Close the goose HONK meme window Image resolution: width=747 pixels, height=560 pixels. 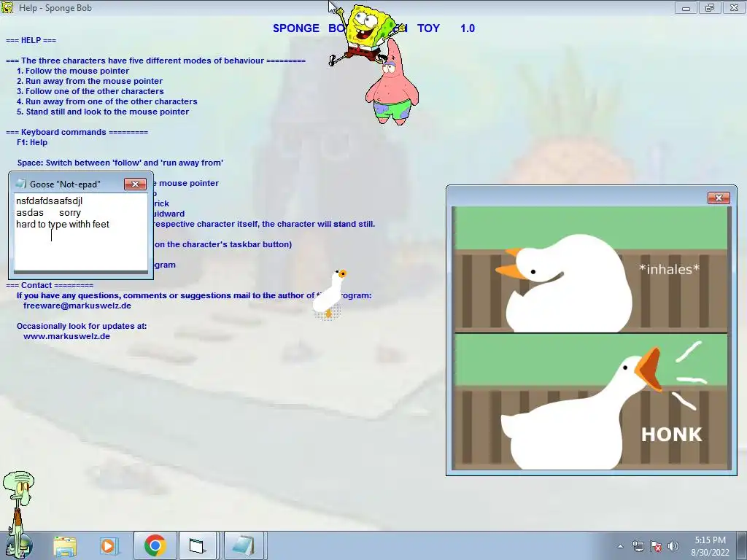(x=719, y=198)
